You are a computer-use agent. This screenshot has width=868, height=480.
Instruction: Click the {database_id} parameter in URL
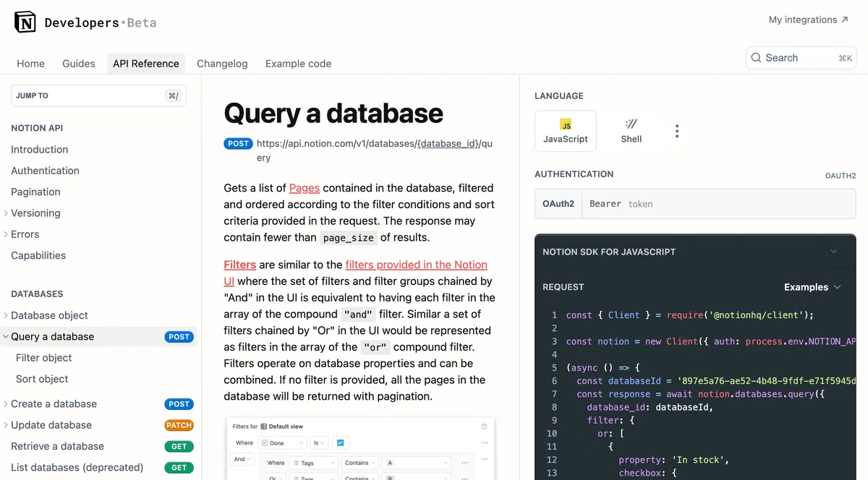click(448, 143)
